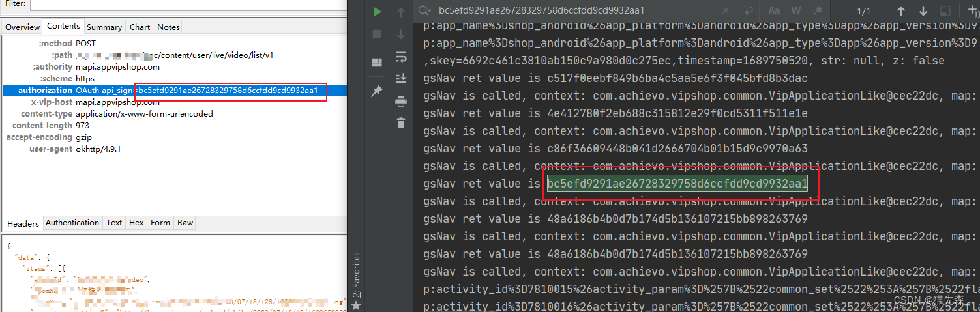Viewport: 980px width, 312px height.
Task: Open the Text bottom tab
Action: (x=114, y=223)
